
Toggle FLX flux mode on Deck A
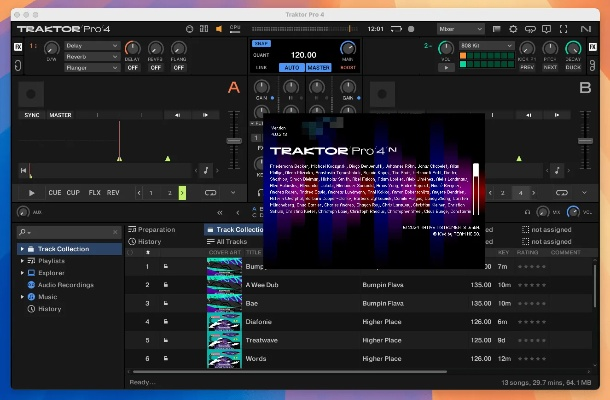[94, 193]
